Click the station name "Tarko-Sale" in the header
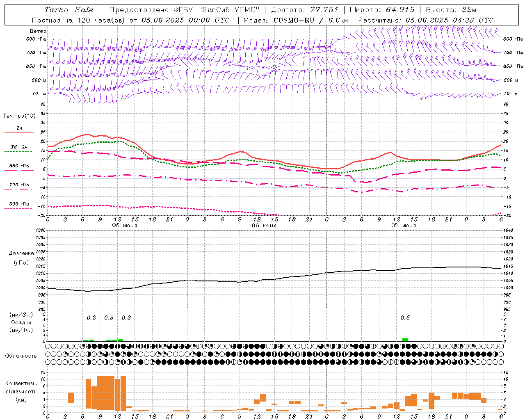Screen dimensions: 525x420 coord(68,10)
